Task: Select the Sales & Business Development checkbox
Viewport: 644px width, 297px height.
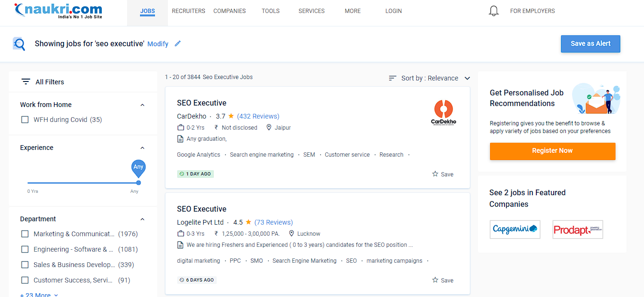Action: pyautogui.click(x=25, y=264)
